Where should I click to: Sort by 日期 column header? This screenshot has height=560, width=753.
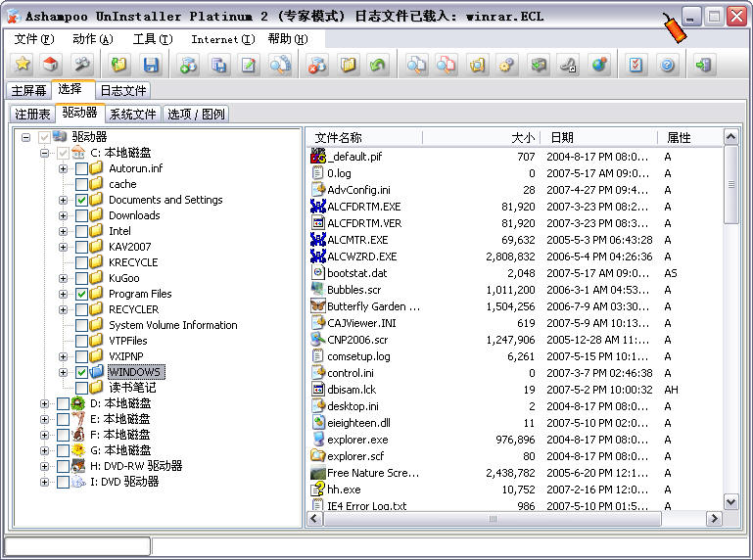(x=599, y=138)
